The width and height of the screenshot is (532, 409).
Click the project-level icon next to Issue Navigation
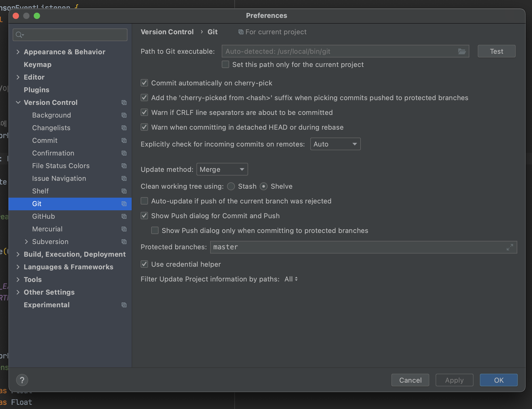click(124, 178)
